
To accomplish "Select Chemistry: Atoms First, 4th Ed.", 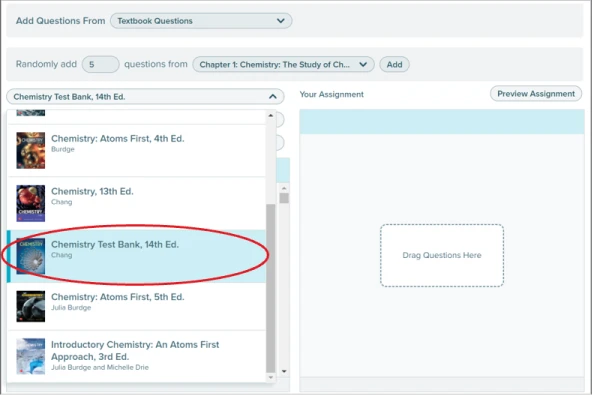I will pyautogui.click(x=137, y=150).
